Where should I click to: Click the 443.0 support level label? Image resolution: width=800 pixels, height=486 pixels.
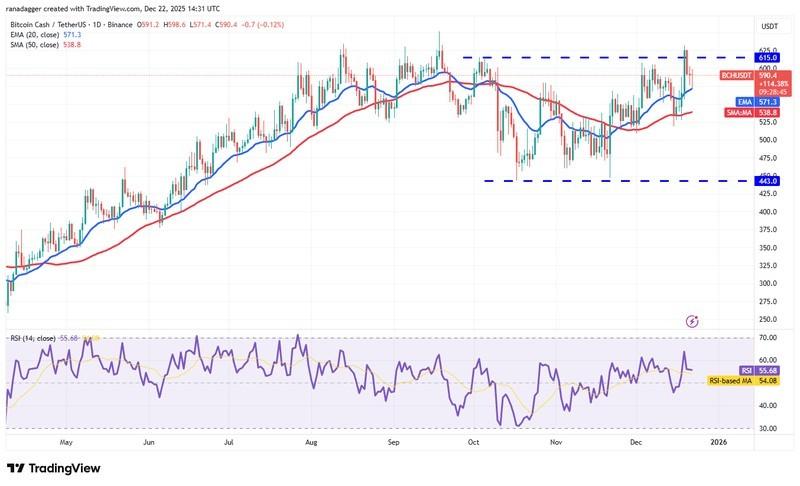click(741, 181)
